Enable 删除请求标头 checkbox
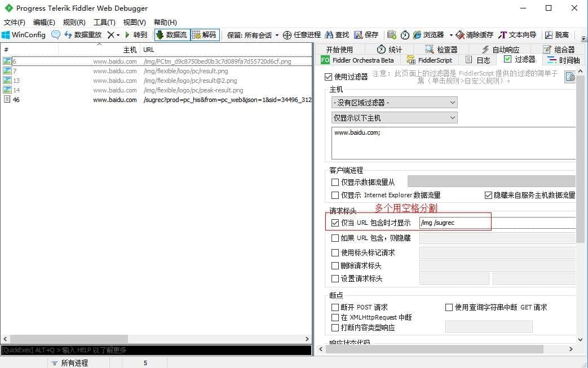 tap(335, 265)
